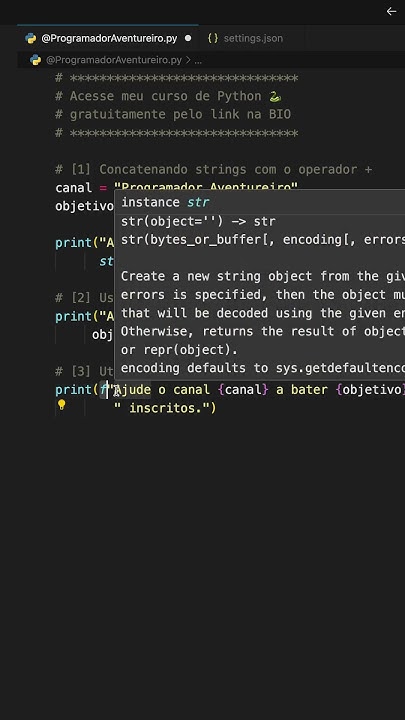Click 'instance str' header in hover tooltip
The height and width of the screenshot is (720, 405).
click(x=165, y=202)
